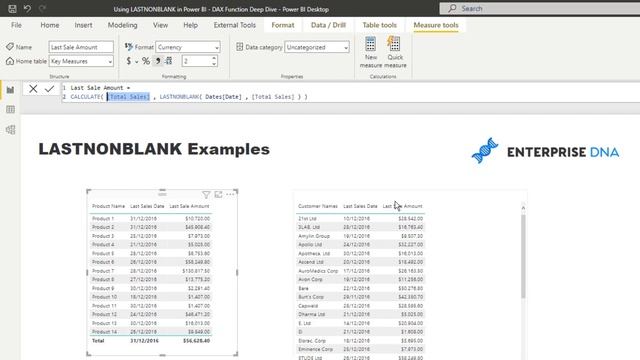Select the Burt's Corp customer row
640x360 pixels.
pyautogui.click(x=360, y=297)
